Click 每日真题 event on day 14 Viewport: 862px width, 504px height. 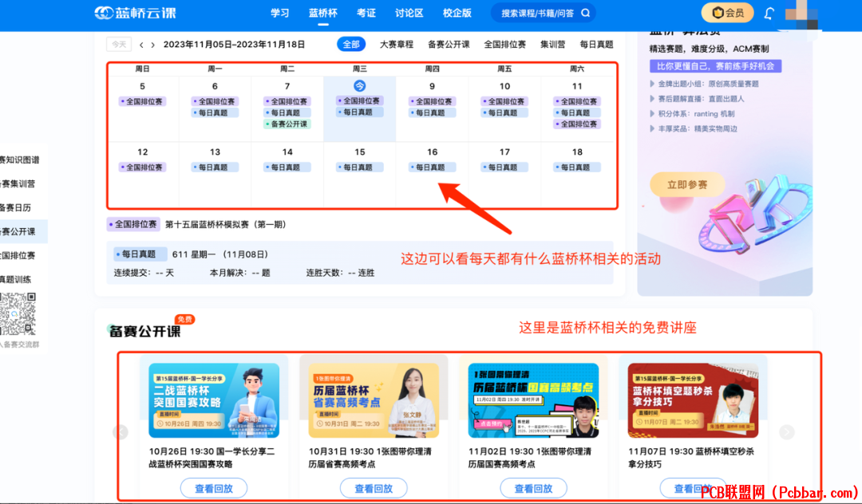(287, 167)
